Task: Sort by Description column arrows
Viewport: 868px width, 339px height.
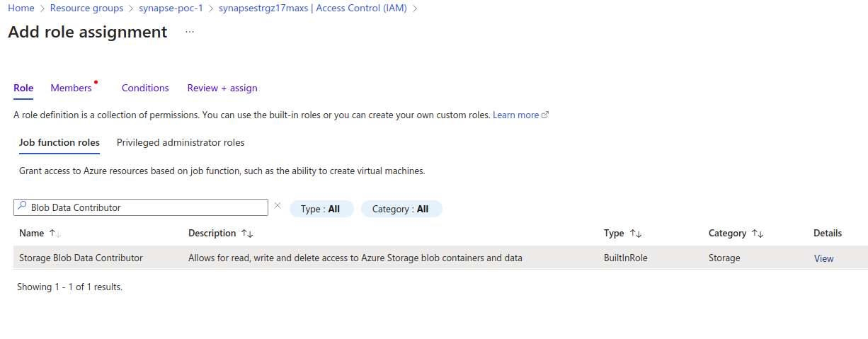Action: (x=247, y=234)
